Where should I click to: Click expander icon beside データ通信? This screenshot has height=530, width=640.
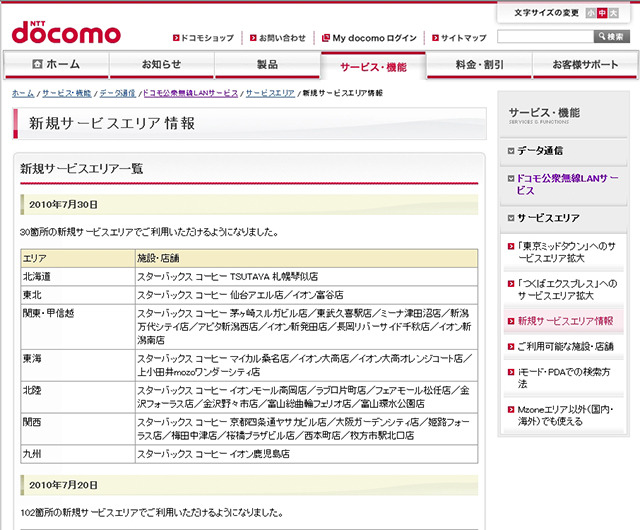coord(511,151)
